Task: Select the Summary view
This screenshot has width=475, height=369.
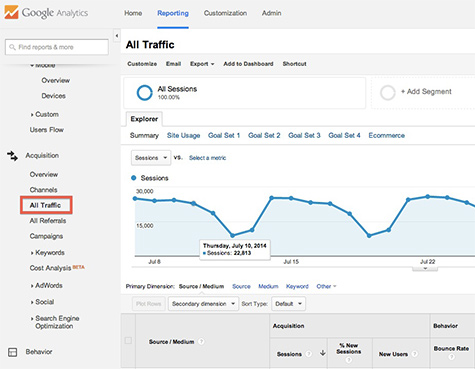Action: 144,135
